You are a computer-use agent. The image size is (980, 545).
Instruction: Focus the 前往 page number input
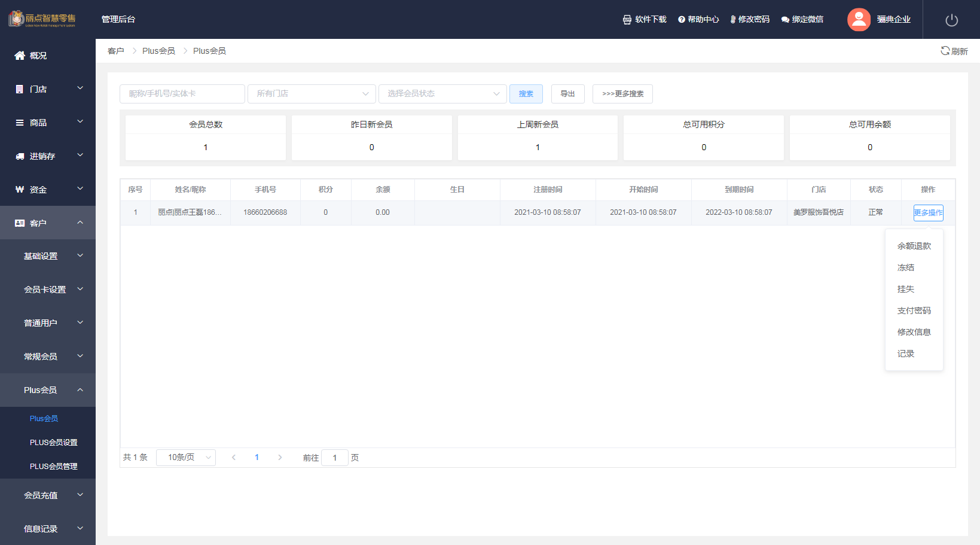pos(335,458)
